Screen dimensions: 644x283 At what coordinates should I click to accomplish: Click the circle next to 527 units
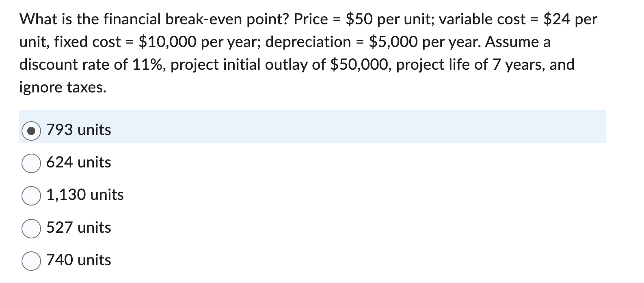31,228
